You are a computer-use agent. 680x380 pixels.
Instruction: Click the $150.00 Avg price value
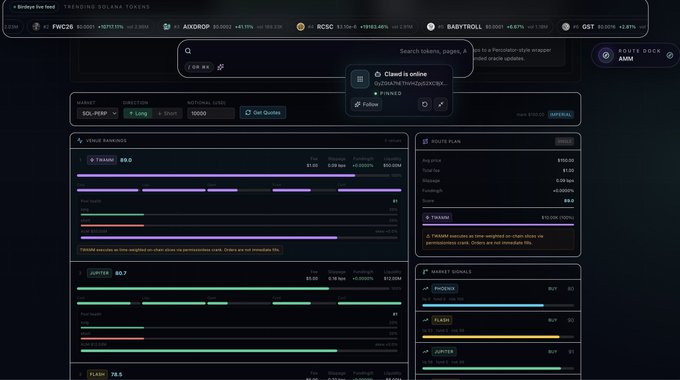(566, 161)
